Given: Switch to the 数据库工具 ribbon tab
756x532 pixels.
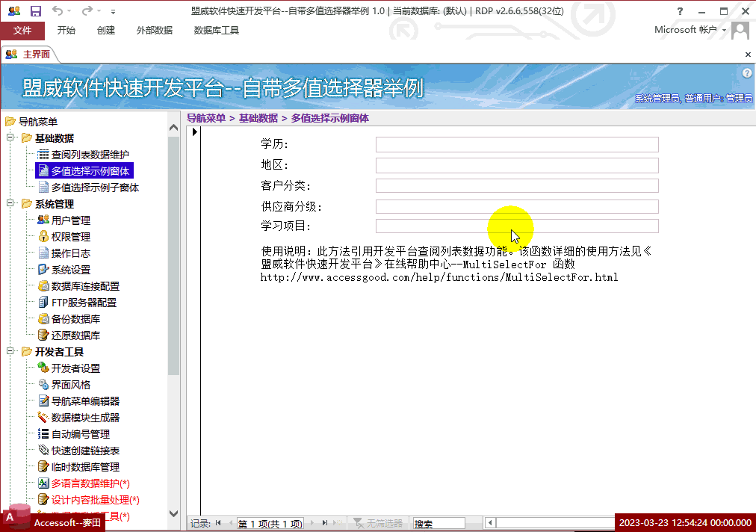Looking at the screenshot, I should [x=216, y=31].
